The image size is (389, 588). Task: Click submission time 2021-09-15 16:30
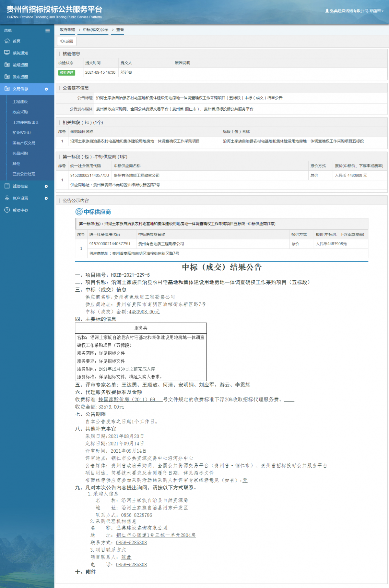100,72
